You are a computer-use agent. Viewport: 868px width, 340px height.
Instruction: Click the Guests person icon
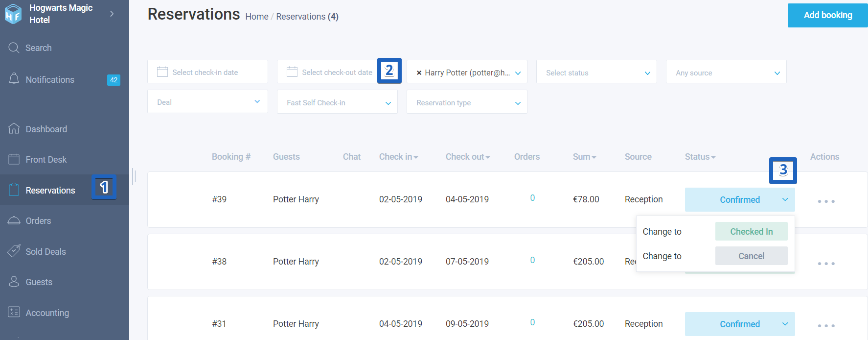point(14,281)
